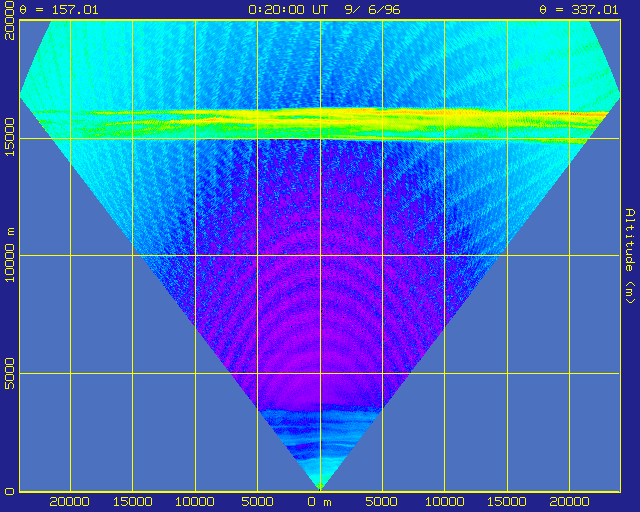Viewport: 640px width, 512px height.
Task: Click the "0 m" horizontal axis label
Action: tap(320, 502)
